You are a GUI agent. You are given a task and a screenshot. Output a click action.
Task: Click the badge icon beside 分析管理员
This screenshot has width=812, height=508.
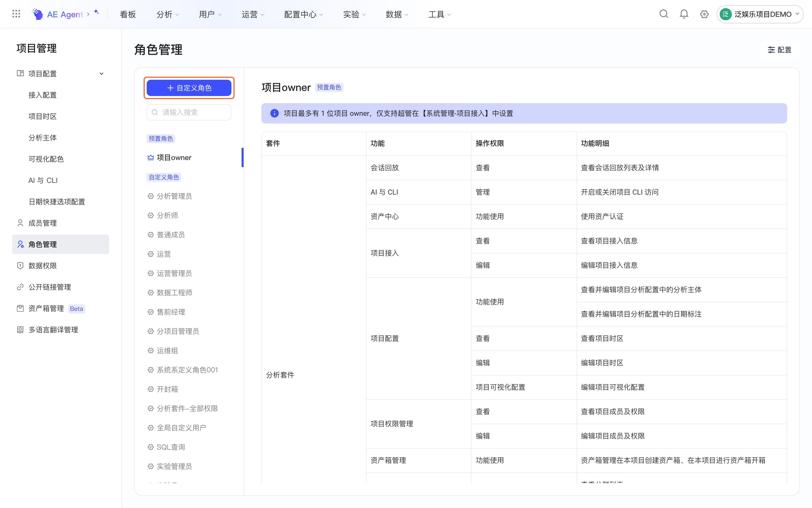point(151,196)
